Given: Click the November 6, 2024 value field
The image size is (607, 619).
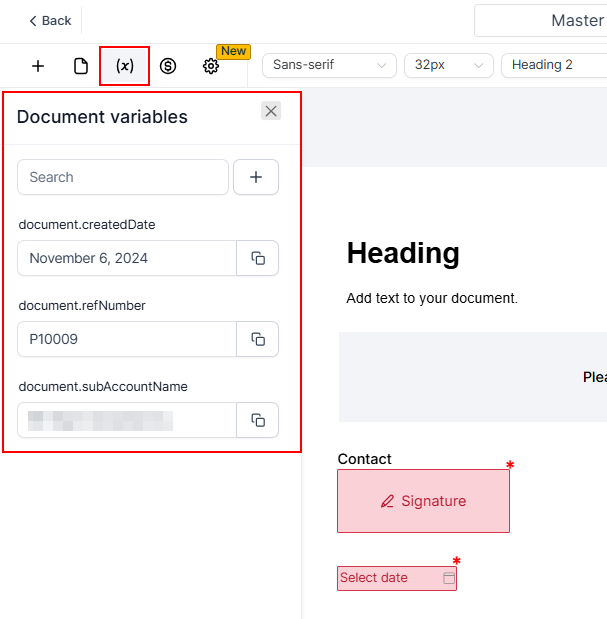Looking at the screenshot, I should click(x=127, y=258).
